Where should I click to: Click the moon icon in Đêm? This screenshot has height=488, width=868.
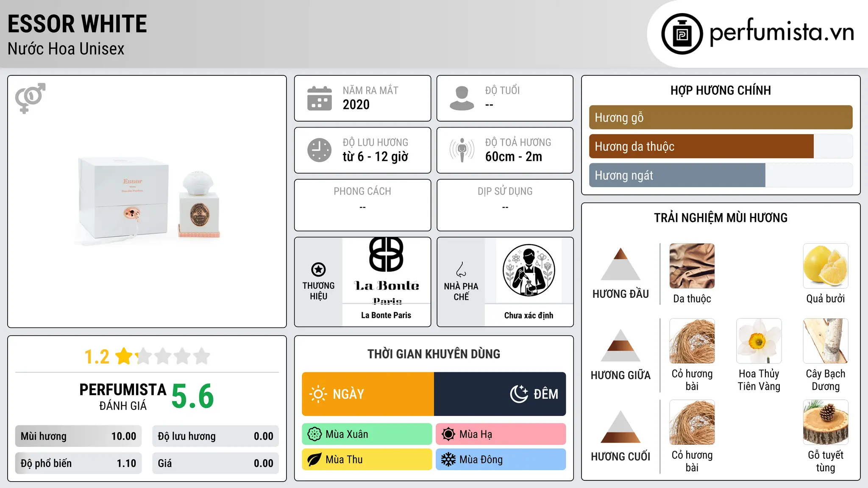coord(519,394)
